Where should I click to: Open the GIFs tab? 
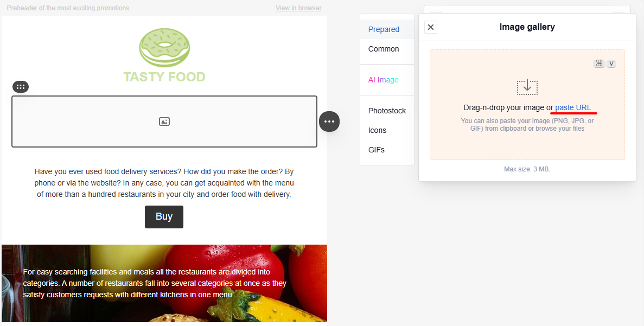click(x=376, y=150)
